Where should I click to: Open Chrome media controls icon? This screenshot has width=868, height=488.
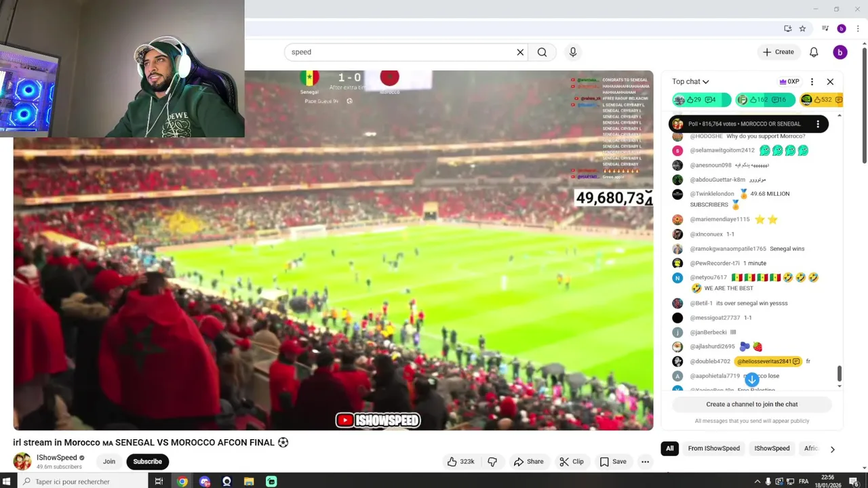[825, 28]
